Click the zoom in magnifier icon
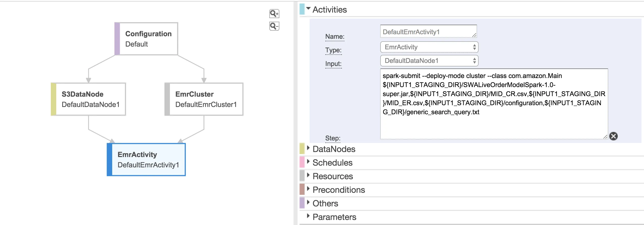 coord(274,14)
